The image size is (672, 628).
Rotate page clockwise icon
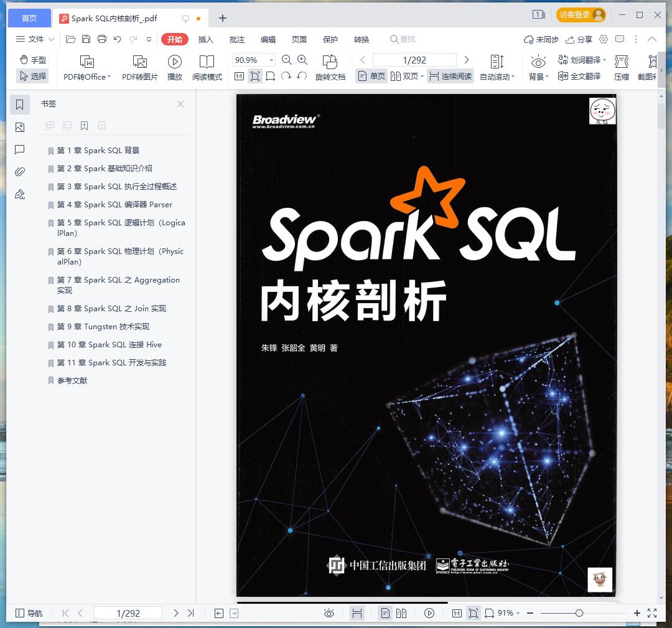(x=286, y=77)
